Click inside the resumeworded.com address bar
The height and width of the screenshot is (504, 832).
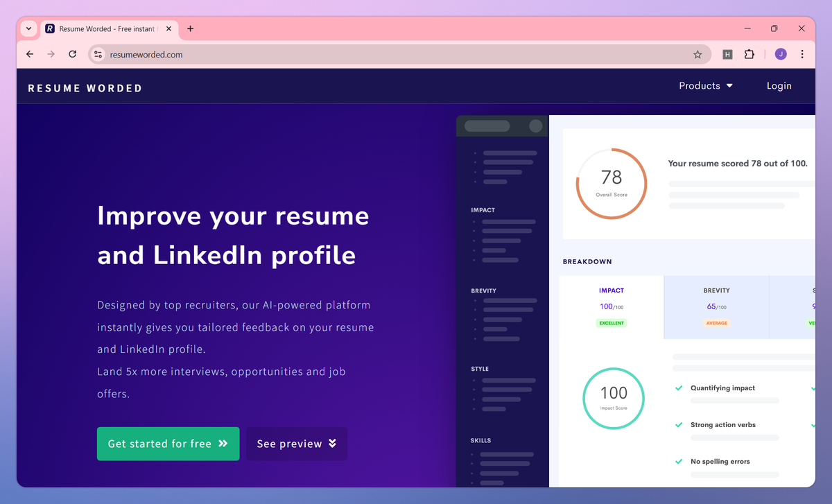click(208, 53)
